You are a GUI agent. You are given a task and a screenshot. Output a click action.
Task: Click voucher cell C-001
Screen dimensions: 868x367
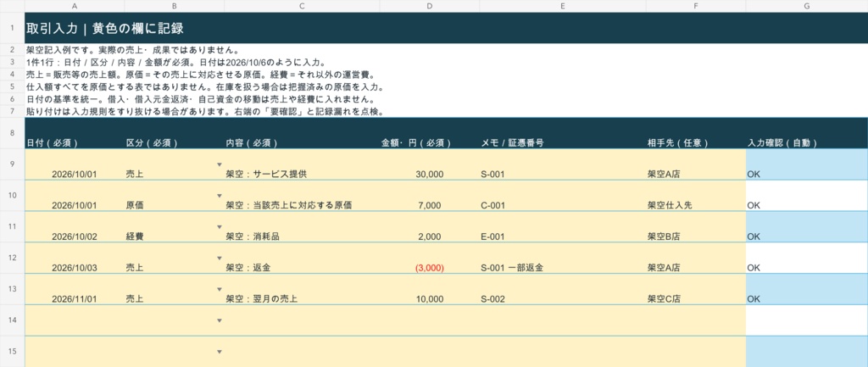point(563,196)
